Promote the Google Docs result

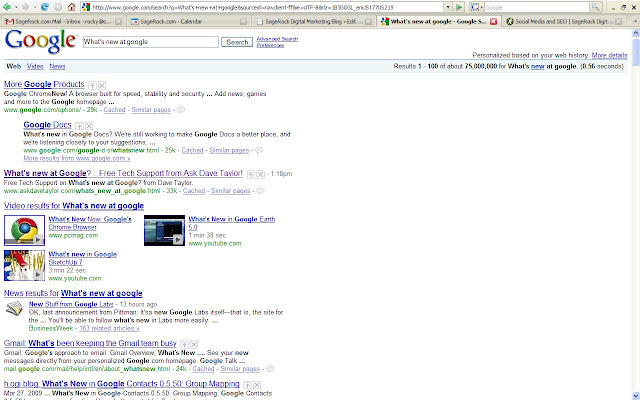click(x=80, y=126)
